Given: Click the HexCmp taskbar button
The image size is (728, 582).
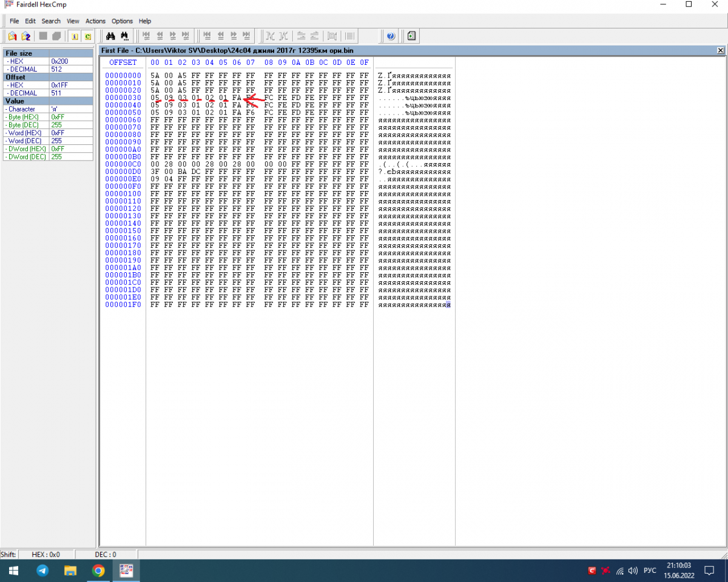Looking at the screenshot, I should click(x=126, y=570).
